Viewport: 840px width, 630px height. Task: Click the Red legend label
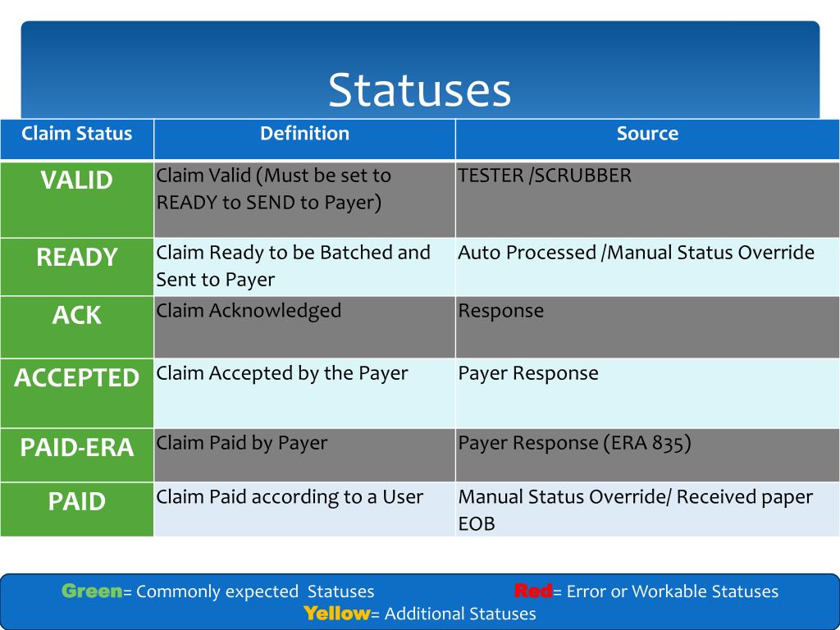click(533, 591)
